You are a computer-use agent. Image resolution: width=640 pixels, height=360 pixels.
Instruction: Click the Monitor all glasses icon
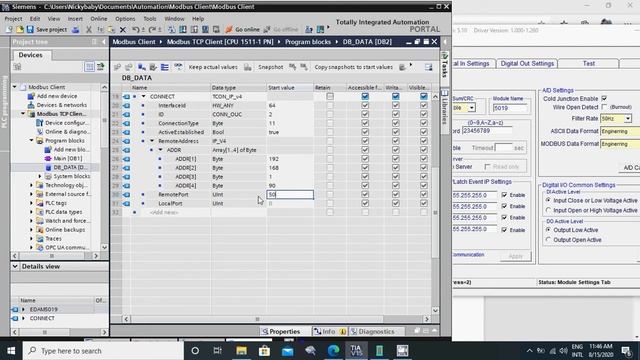click(178, 67)
